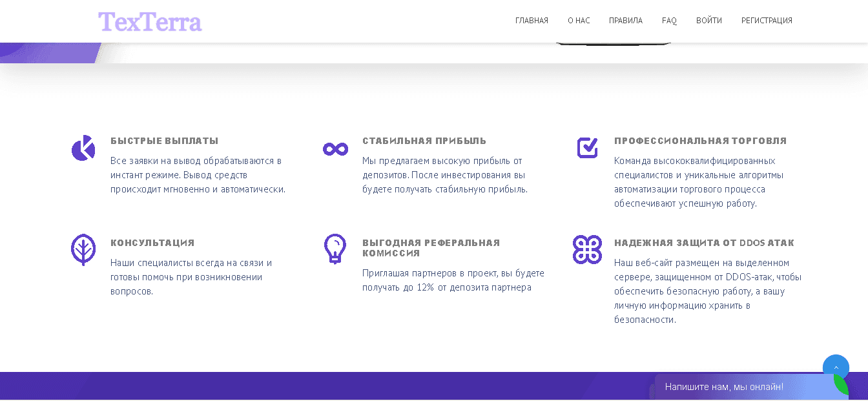Click the TexTerra logo
The image size is (868, 401).
click(150, 21)
